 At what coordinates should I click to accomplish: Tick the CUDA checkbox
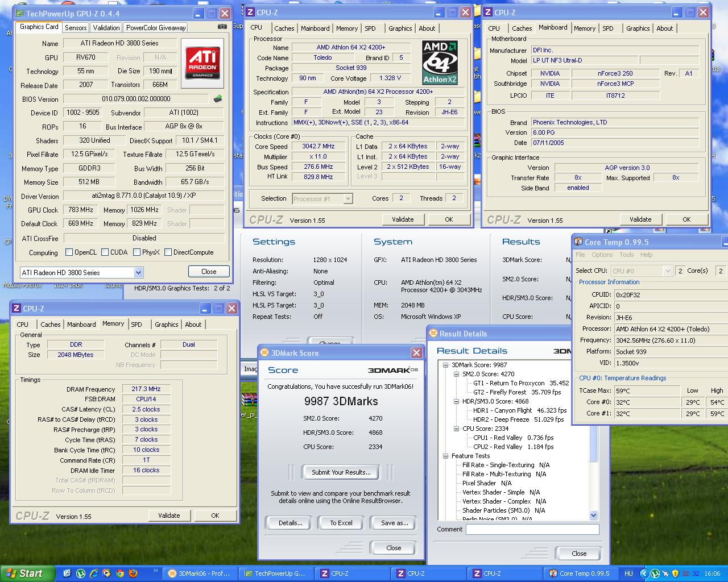point(104,252)
